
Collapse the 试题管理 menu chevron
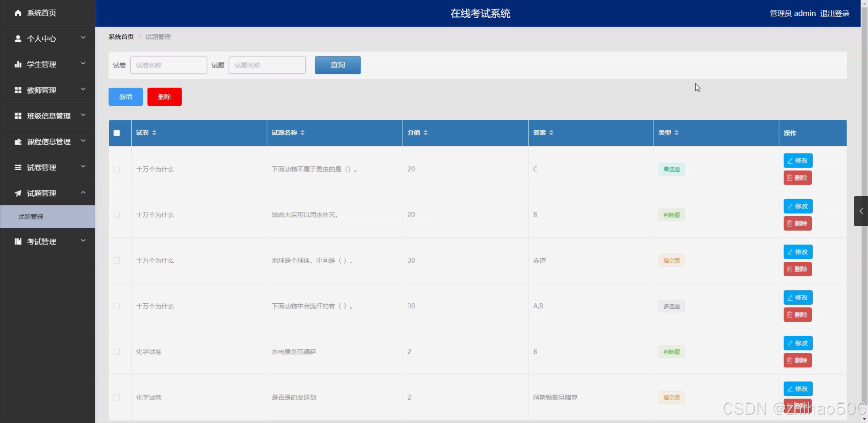click(x=83, y=193)
